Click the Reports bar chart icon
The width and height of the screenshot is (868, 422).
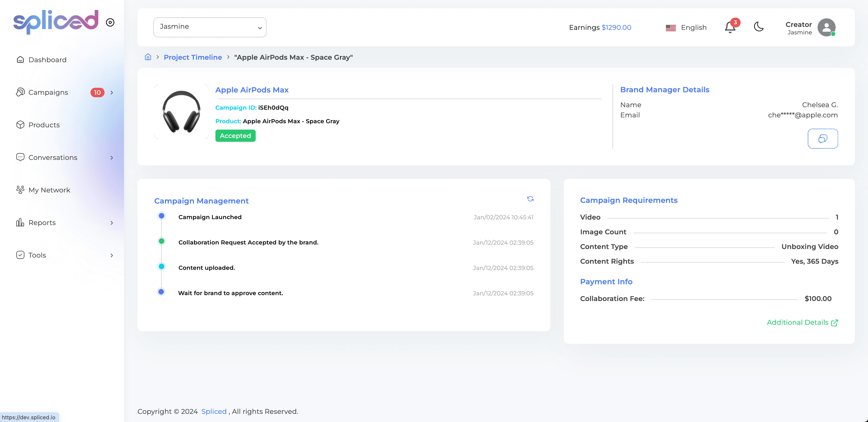point(20,222)
